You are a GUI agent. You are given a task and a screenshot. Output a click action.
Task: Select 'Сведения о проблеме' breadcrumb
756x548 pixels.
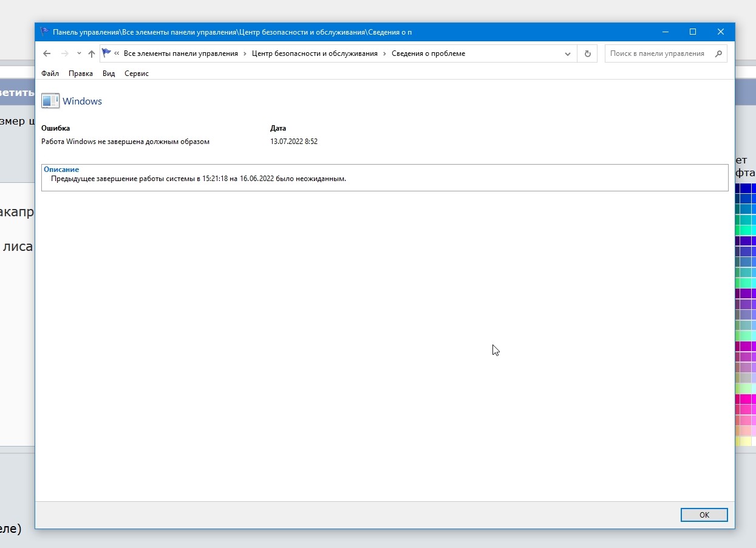(428, 53)
